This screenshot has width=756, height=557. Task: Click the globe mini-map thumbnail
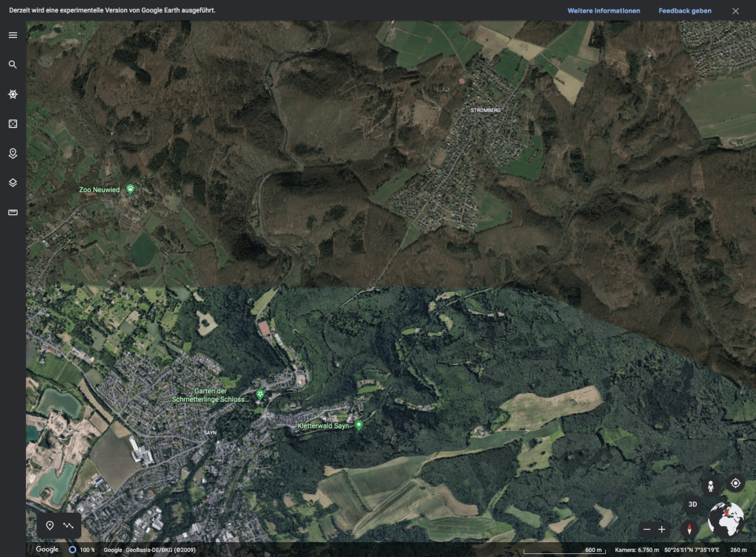click(x=725, y=519)
